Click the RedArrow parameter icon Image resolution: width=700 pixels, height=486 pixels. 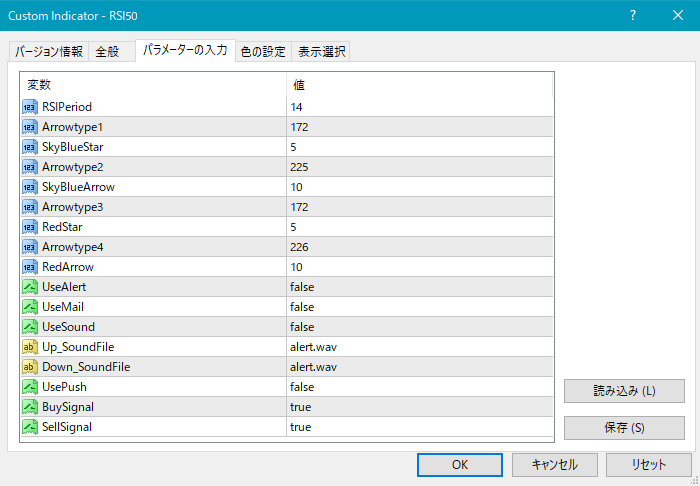[29, 267]
